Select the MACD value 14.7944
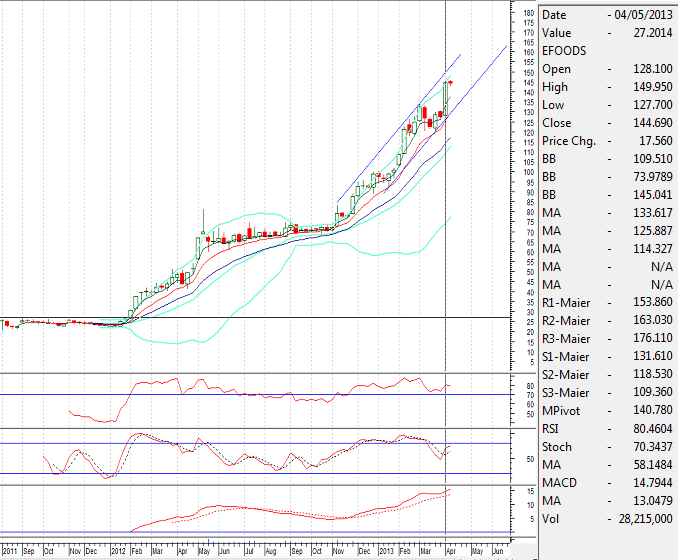 pos(643,483)
